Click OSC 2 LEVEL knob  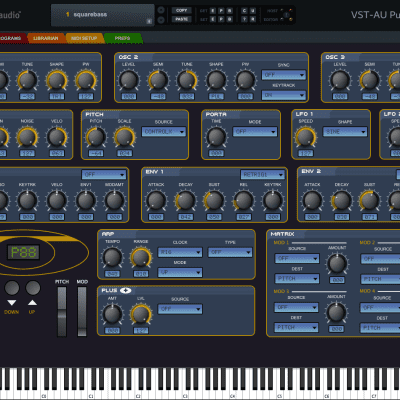[129, 80]
